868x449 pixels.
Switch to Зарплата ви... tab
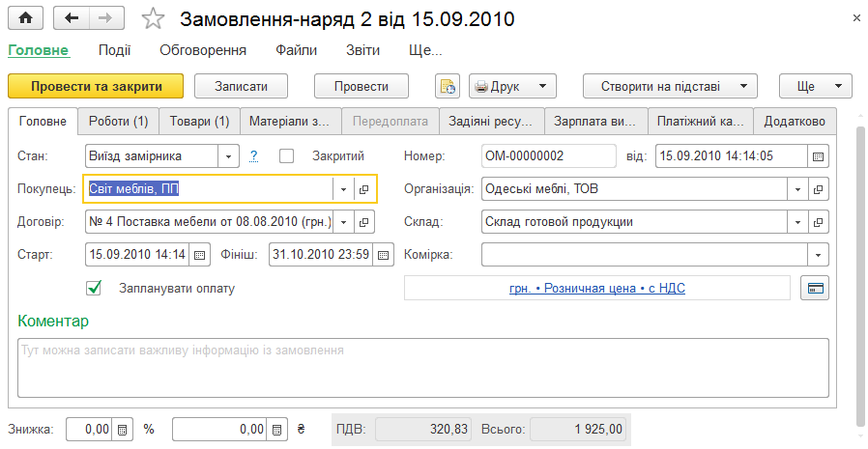[596, 121]
